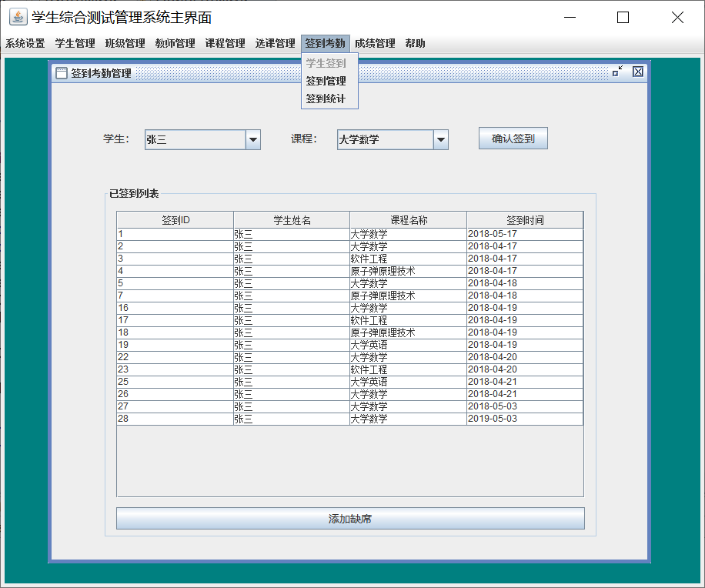This screenshot has height=588, width=705.
Task: Click the 大学数学 course combo box
Action: tap(393, 140)
